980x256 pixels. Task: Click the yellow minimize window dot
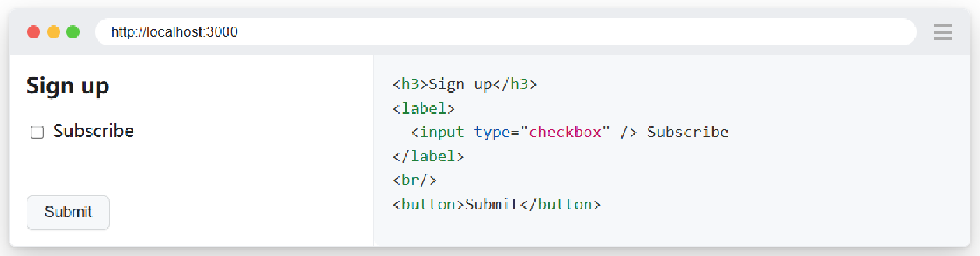tap(53, 32)
